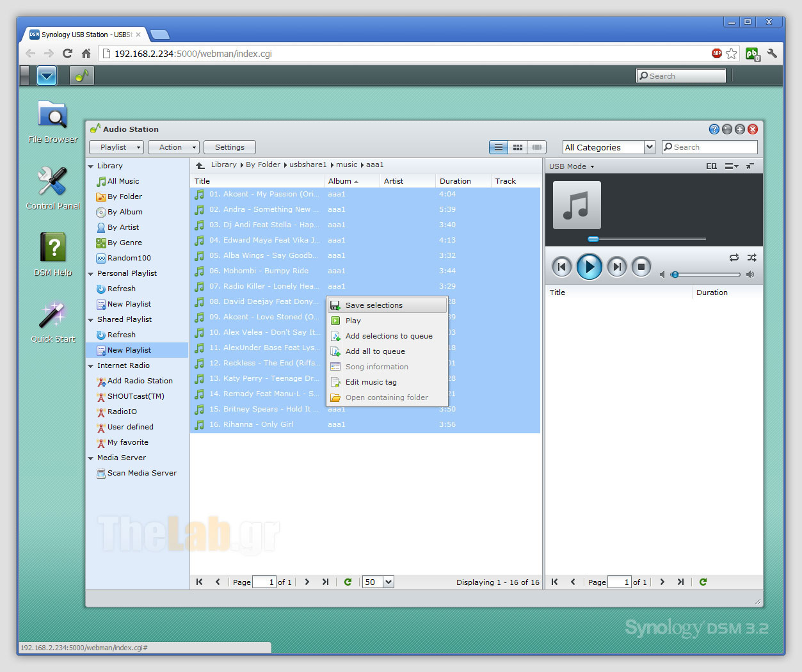Click Scan Media Server
Screen dimensions: 802x672
(141, 473)
